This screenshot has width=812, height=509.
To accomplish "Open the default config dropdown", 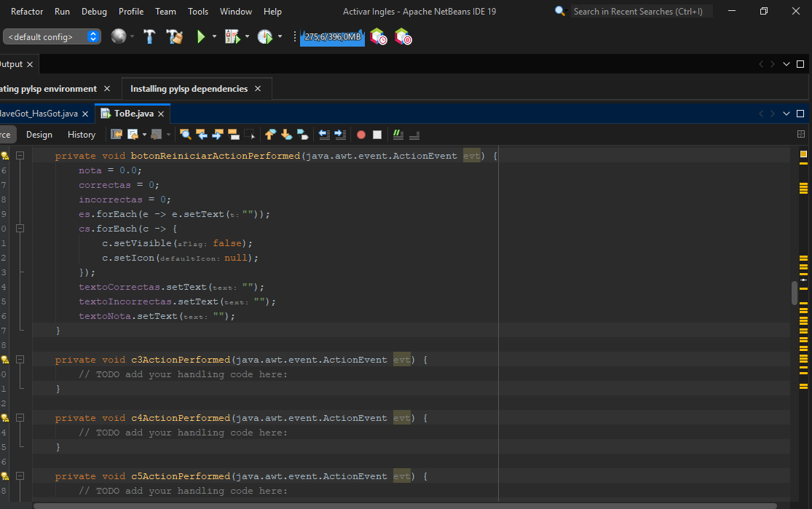I will pyautogui.click(x=52, y=36).
